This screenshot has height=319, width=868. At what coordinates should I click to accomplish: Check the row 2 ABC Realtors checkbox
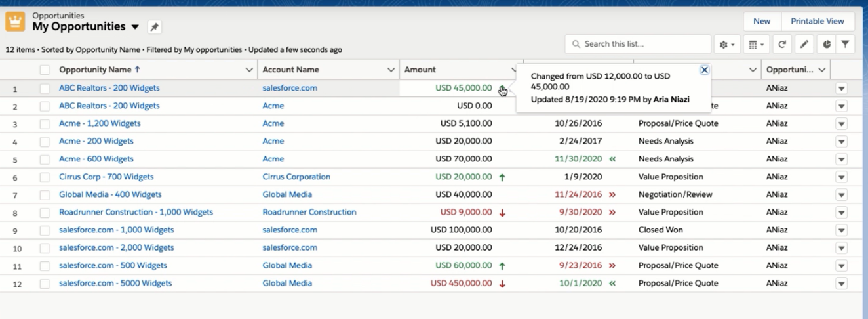coord(45,106)
